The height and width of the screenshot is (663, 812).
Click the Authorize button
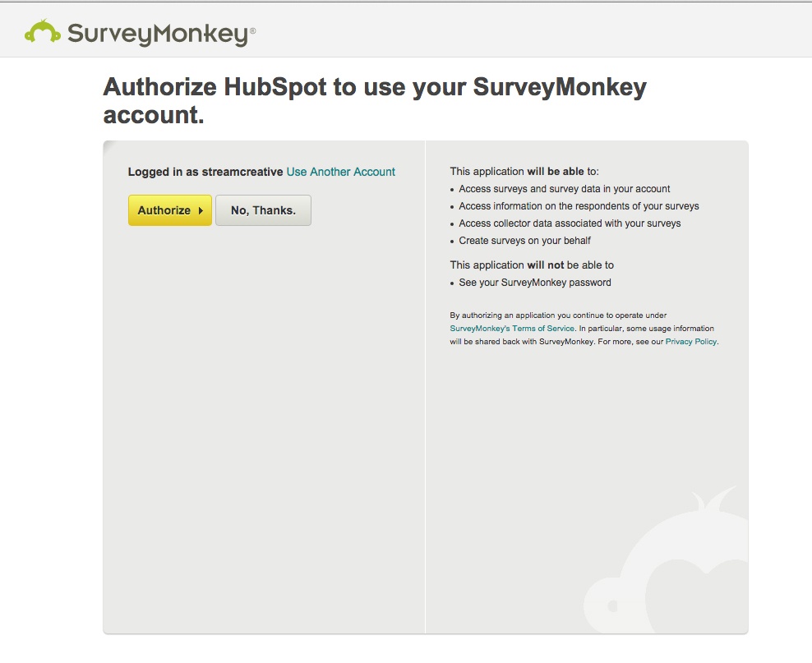(169, 210)
